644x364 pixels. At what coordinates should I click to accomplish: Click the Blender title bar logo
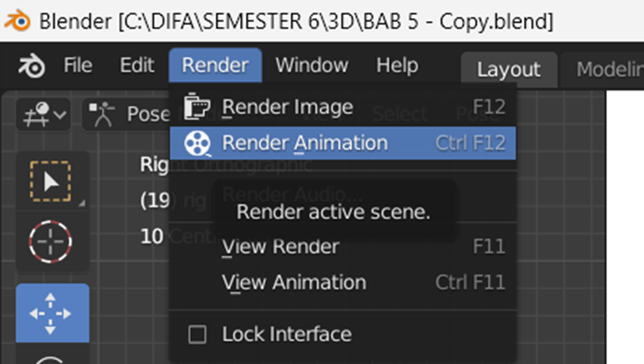[18, 20]
